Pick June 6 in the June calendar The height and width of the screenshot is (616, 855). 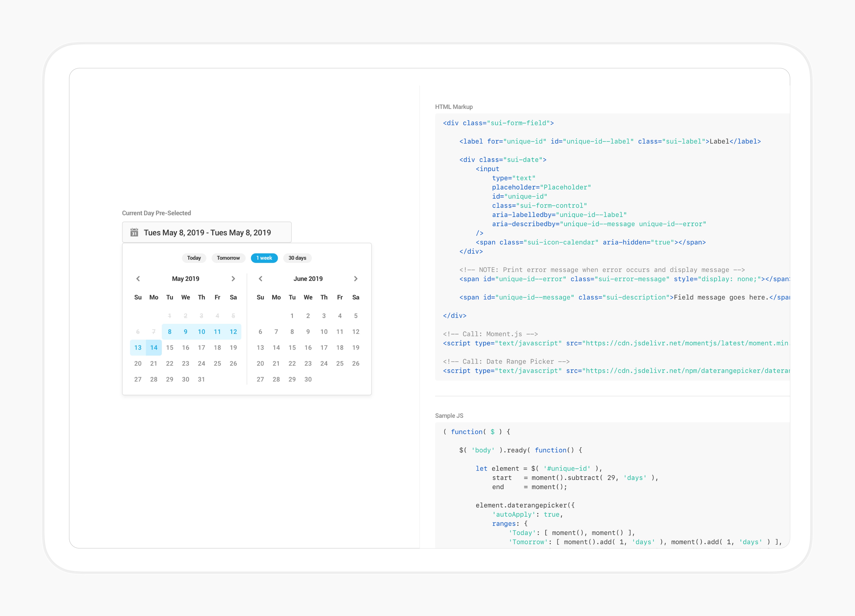coord(261,332)
